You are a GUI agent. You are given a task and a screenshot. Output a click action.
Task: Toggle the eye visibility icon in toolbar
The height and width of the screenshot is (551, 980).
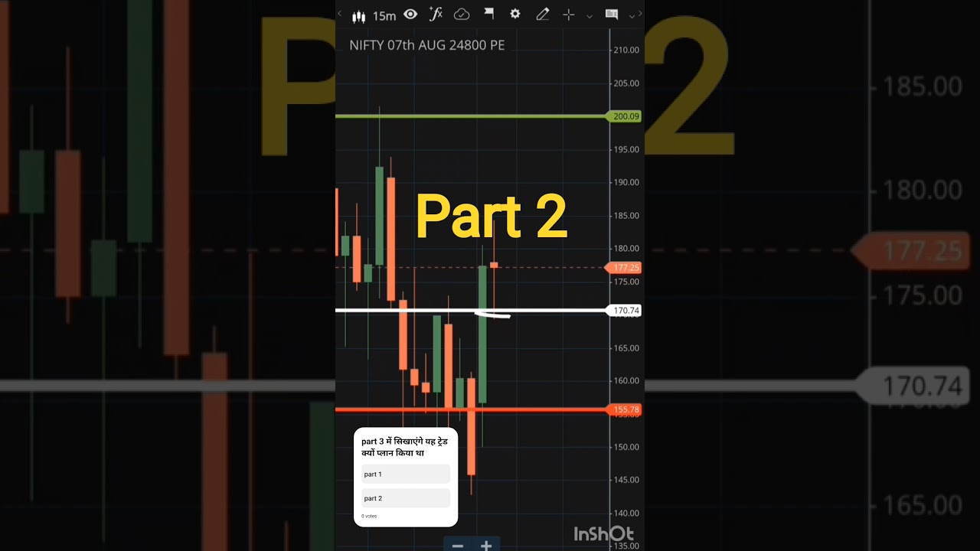pyautogui.click(x=410, y=15)
